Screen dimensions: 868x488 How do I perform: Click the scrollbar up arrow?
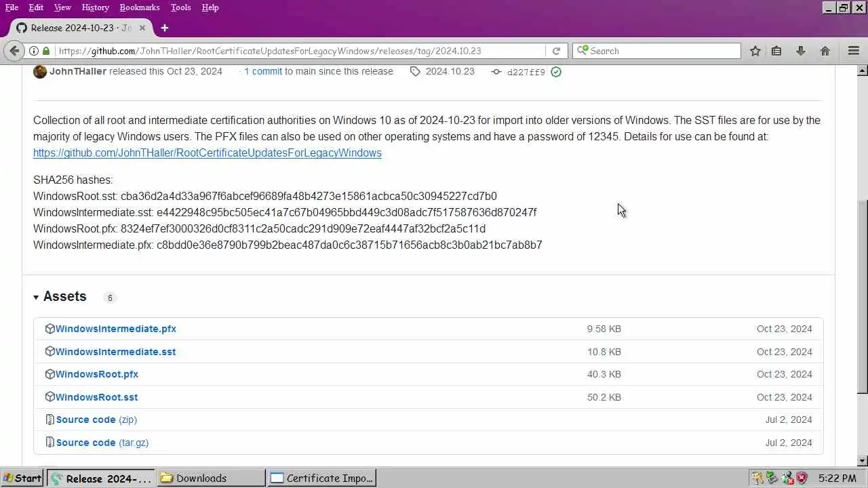tap(863, 70)
